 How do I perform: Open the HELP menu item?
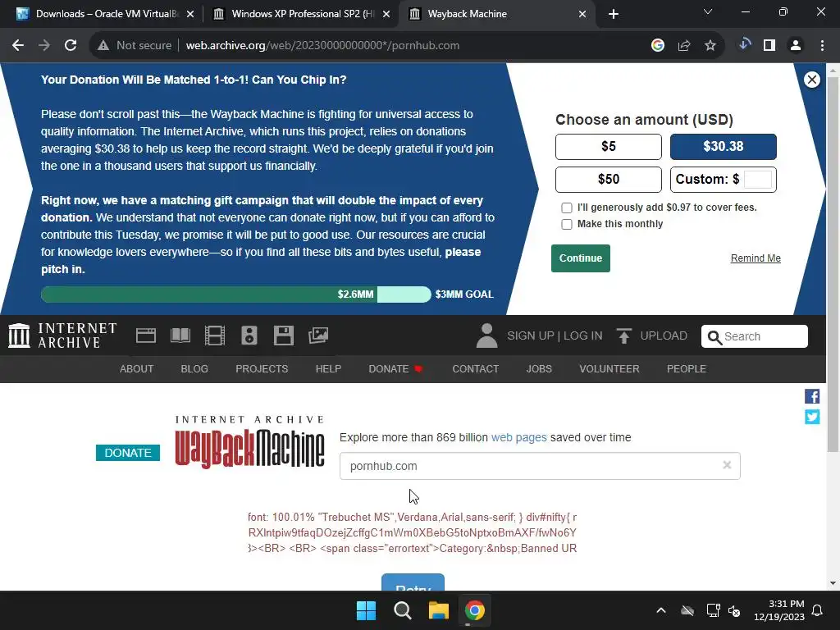[x=328, y=368]
